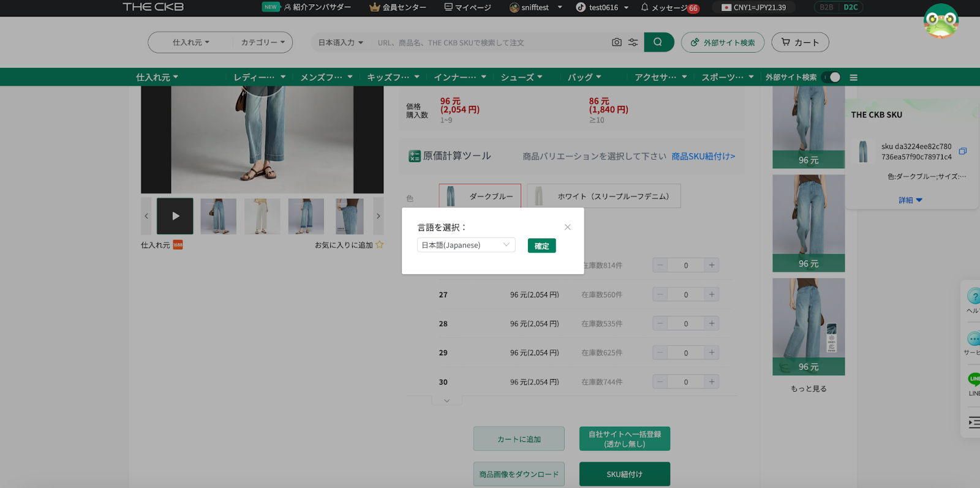Expand the size list chevron
980x488 pixels.
[447, 400]
